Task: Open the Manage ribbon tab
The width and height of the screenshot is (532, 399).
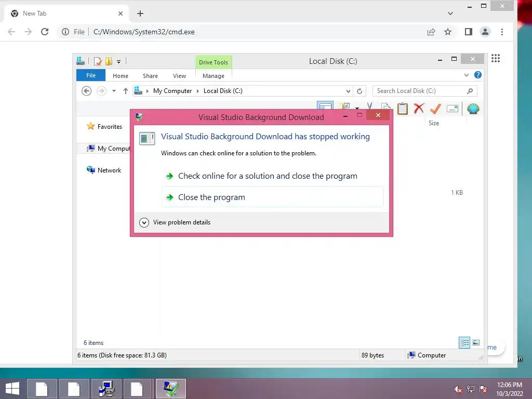Action: [x=214, y=76]
